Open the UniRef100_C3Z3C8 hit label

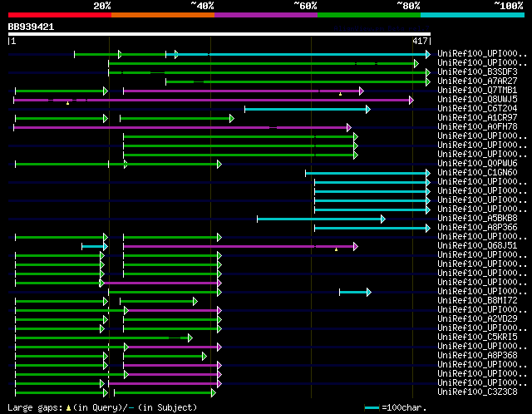477,392
